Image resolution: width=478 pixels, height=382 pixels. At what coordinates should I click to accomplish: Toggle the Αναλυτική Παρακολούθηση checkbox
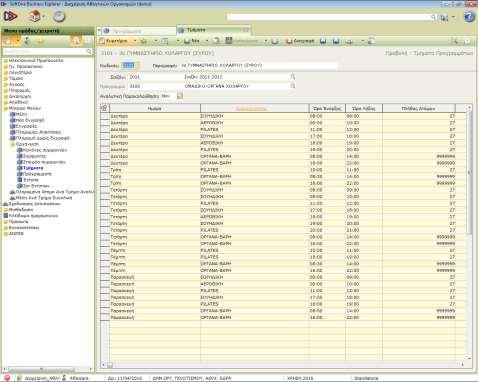(x=180, y=96)
